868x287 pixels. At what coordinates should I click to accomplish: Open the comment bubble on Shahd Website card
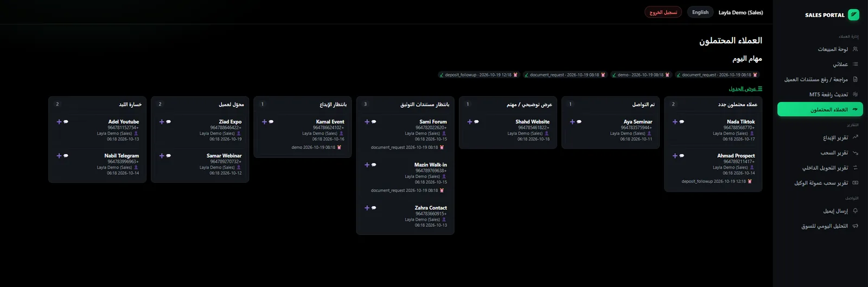pyautogui.click(x=477, y=122)
